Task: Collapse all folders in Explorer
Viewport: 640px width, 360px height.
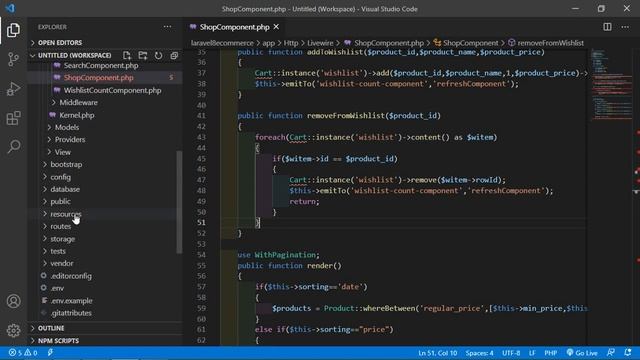Action: (174, 55)
